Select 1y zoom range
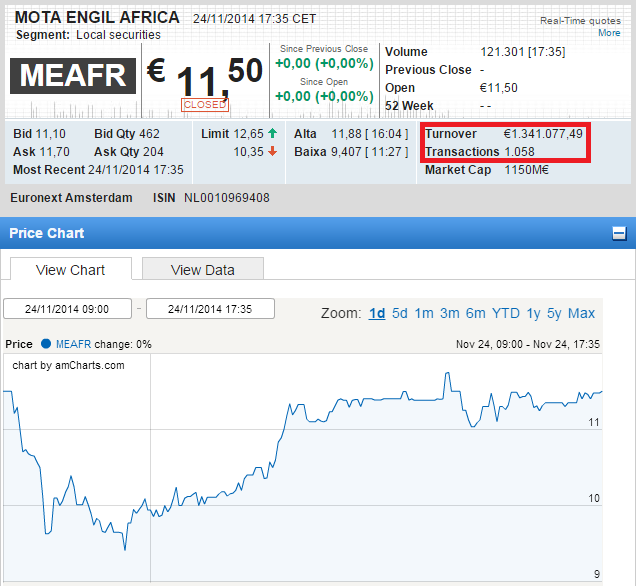Viewport: 642px width, 586px height. click(x=533, y=313)
